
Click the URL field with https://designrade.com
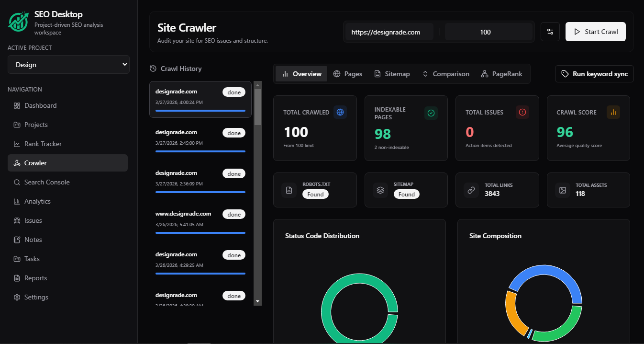[389, 32]
